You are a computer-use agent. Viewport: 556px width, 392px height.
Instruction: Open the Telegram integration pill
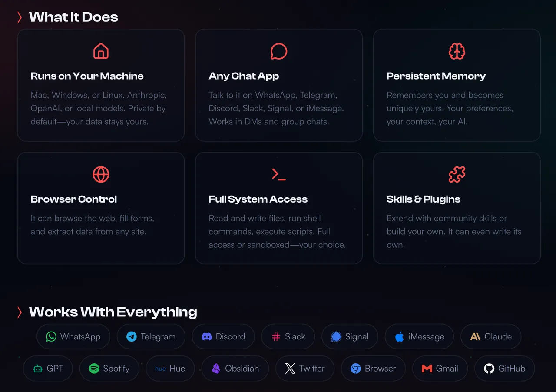(151, 336)
